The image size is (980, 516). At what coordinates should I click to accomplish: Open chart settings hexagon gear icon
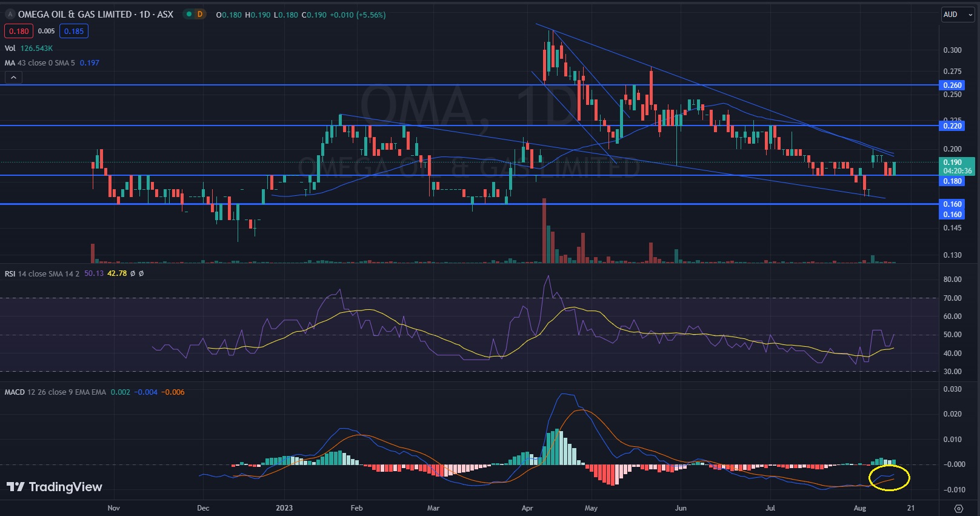point(959,508)
